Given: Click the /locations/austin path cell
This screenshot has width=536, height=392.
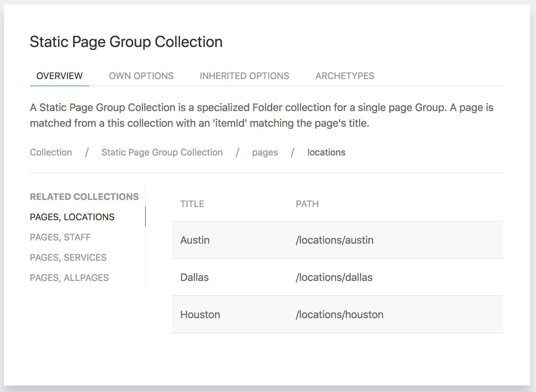Looking at the screenshot, I should pyautogui.click(x=335, y=240).
